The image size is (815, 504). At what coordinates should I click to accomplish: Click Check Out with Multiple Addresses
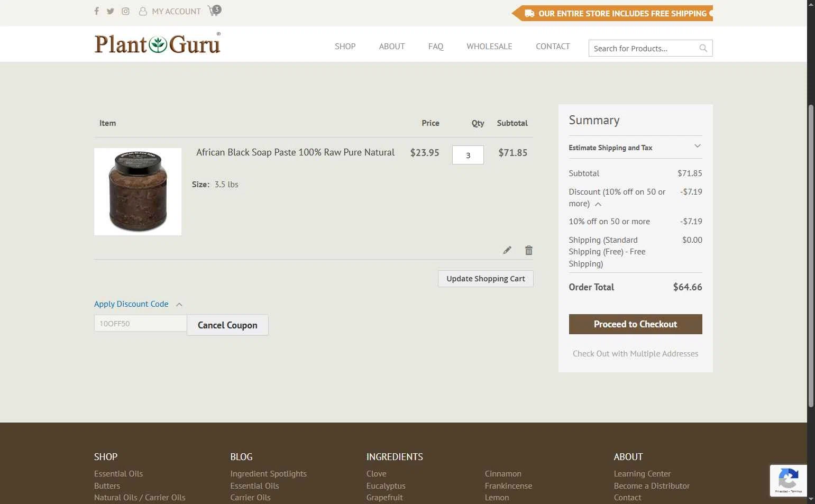click(x=635, y=353)
